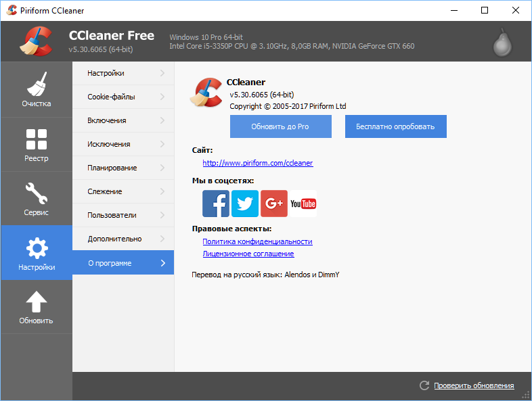This screenshot has width=532, height=401.
Task: Click the refresh icon beside Проверить обновления
Action: (x=424, y=385)
